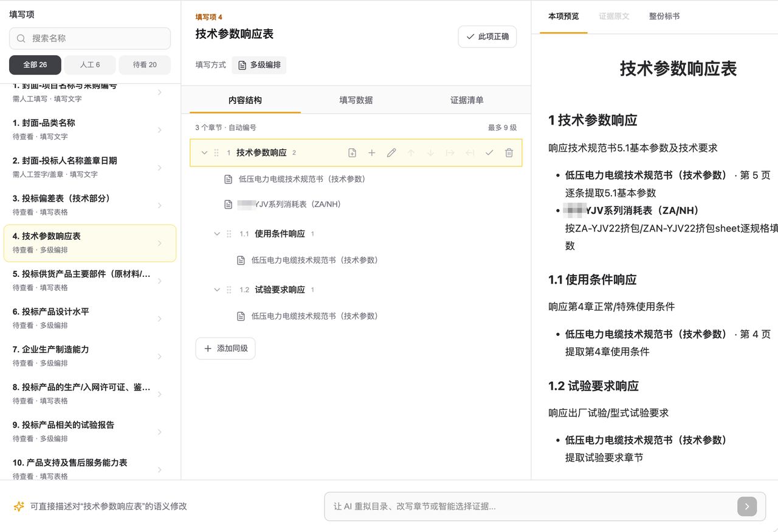Click the outdent arrow icon on 技术参数响应 row

tap(470, 153)
